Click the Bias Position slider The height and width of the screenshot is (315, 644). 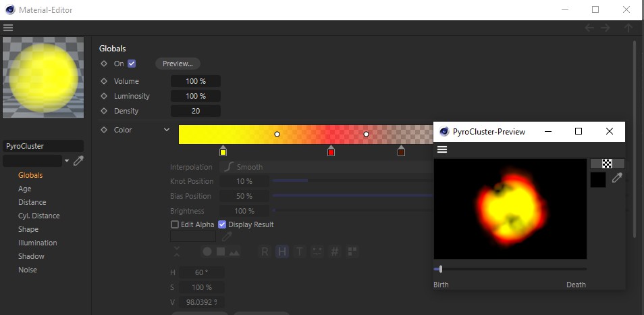point(352,196)
